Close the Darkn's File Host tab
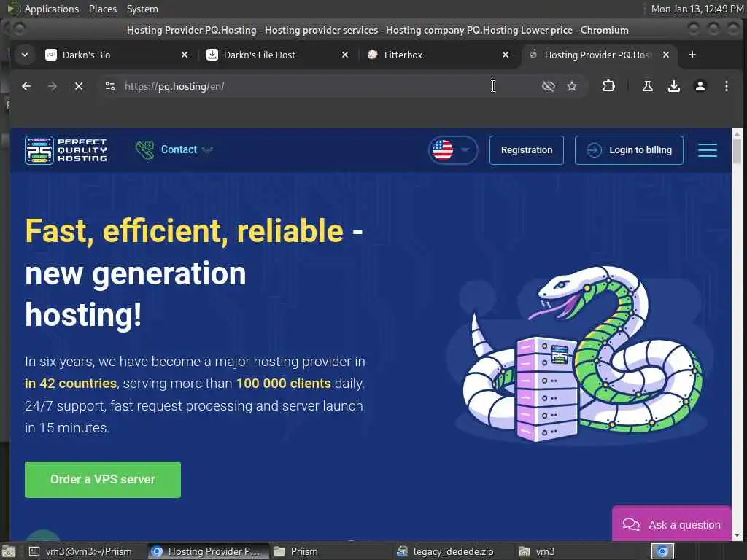Screen dimensions: 747x560 click(x=345, y=55)
